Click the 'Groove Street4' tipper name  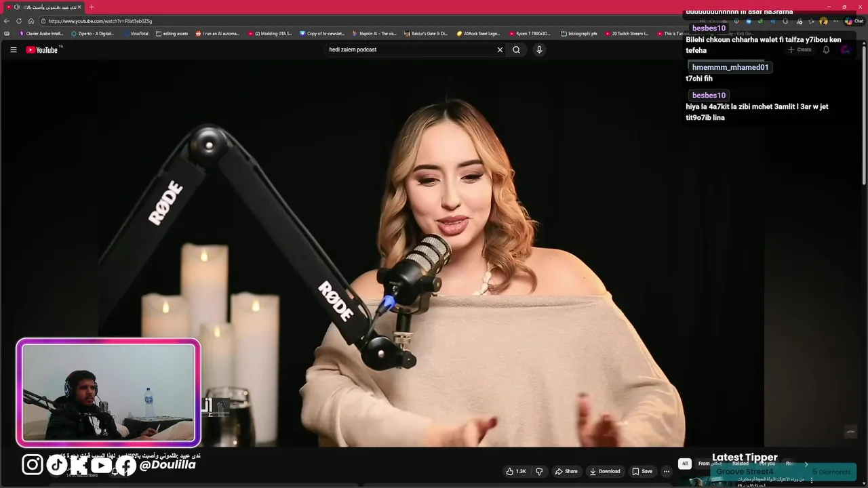click(745, 472)
